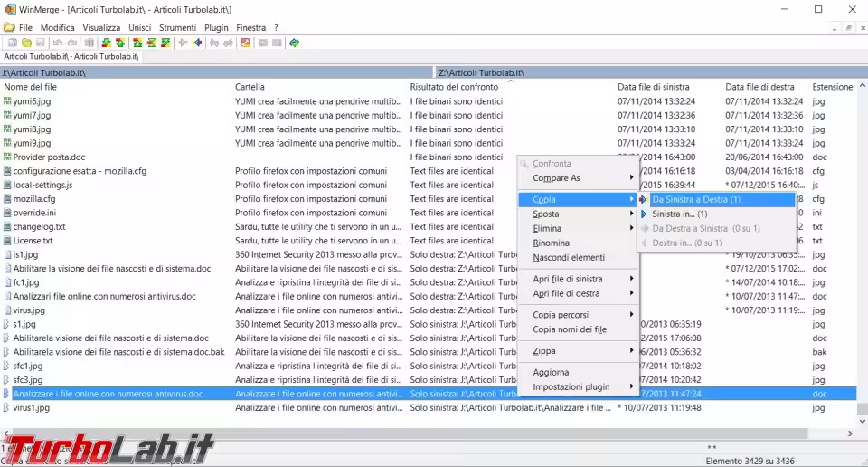This screenshot has height=467, width=868.
Task: Click the Last Difference toolbar icon
Action: (x=165, y=43)
